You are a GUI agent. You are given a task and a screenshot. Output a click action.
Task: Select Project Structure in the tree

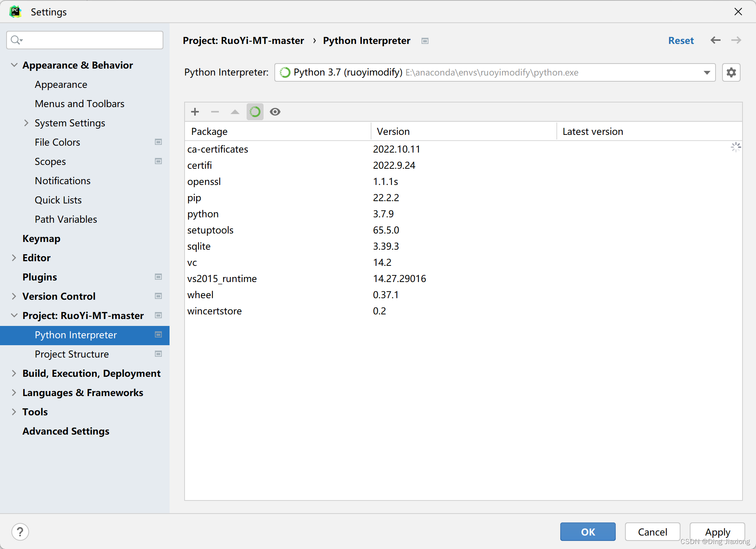[x=72, y=354]
